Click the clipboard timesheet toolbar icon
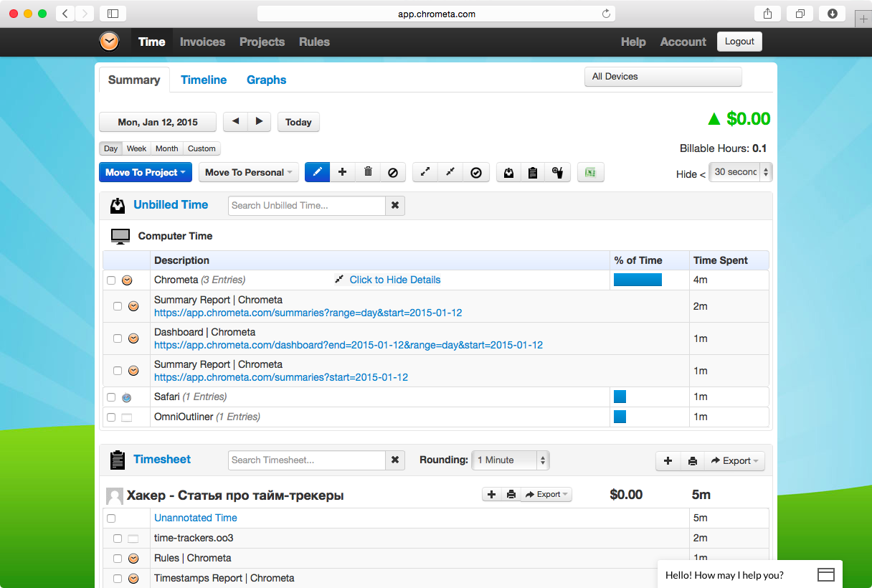The height and width of the screenshot is (588, 872). point(532,172)
